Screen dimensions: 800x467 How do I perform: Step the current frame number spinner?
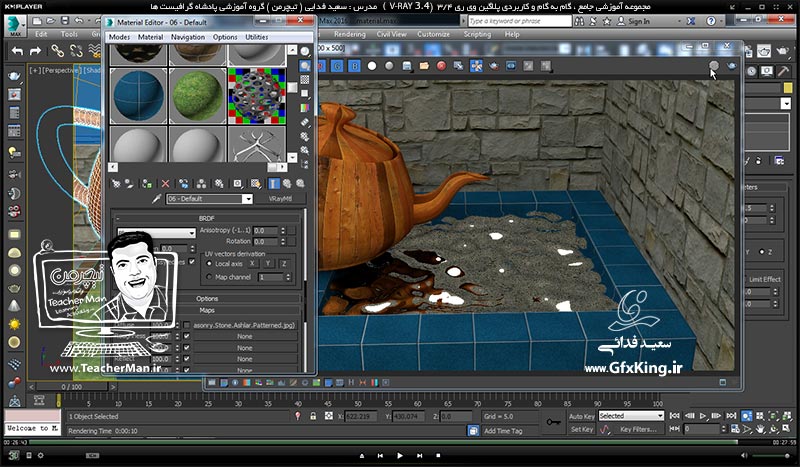coord(724,429)
